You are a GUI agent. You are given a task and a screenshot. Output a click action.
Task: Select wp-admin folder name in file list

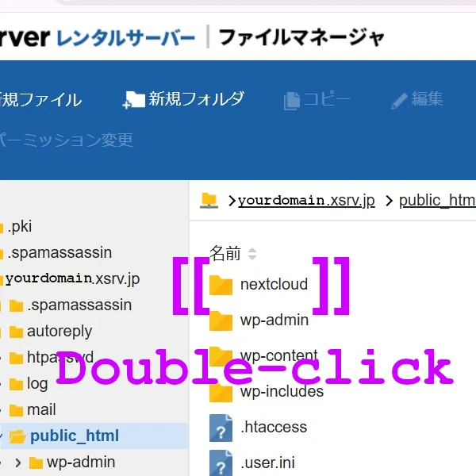click(x=274, y=320)
